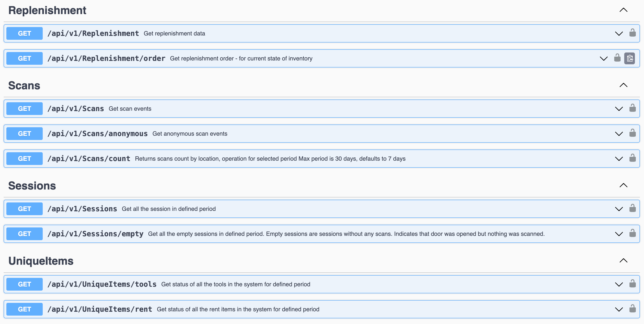Screen dimensions: 644x324
Task: Open the lock icon for /api/v1/UniqueItems/tools
Action: tap(632, 284)
